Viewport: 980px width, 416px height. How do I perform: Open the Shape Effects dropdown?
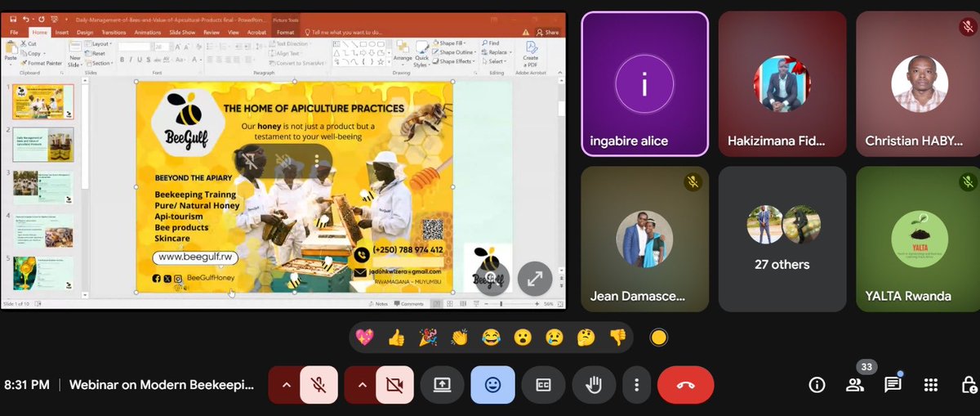[455, 61]
